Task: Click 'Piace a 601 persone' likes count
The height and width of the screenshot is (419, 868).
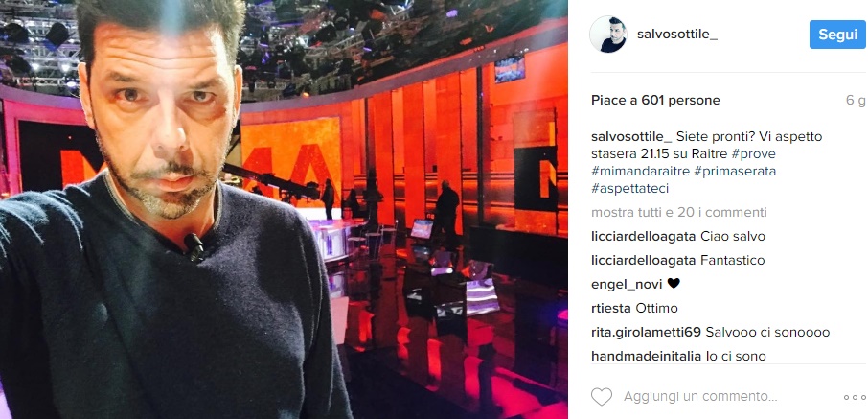Action: [x=655, y=101]
